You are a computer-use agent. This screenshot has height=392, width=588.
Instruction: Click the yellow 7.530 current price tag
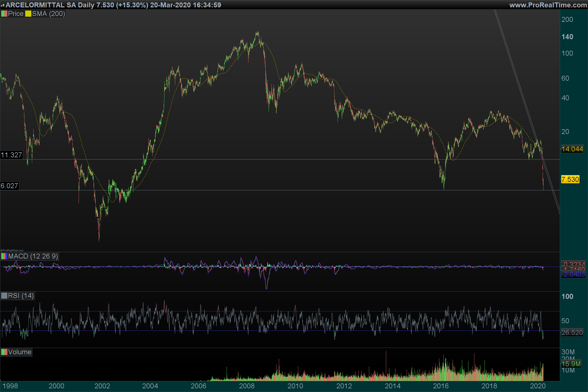point(570,180)
